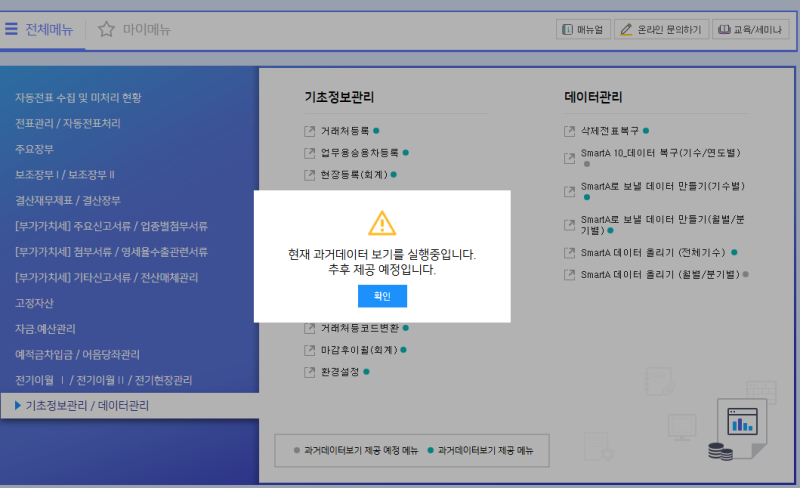The image size is (800, 488).
Task: Click open icon beside 데이터 만들기(월별/분기별)
Action: [569, 225]
